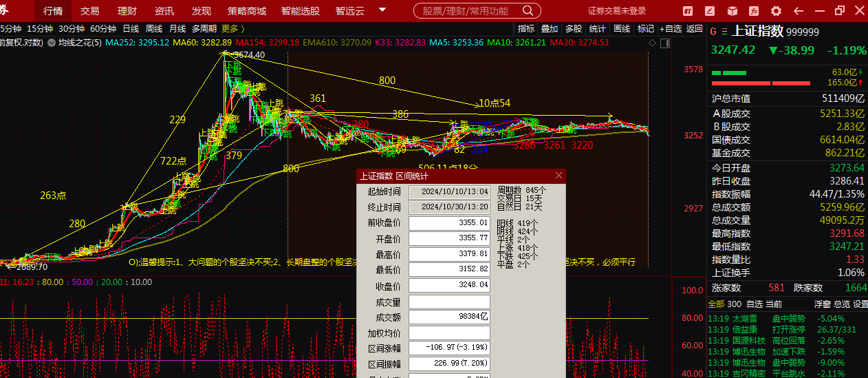Click 叠加 toolbar button
Viewport: 868px width, 378px height.
point(550,28)
